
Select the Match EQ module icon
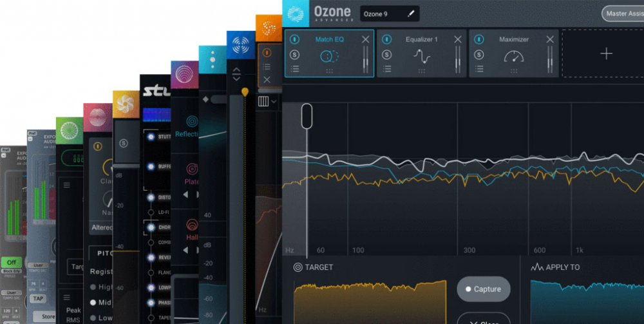click(328, 56)
